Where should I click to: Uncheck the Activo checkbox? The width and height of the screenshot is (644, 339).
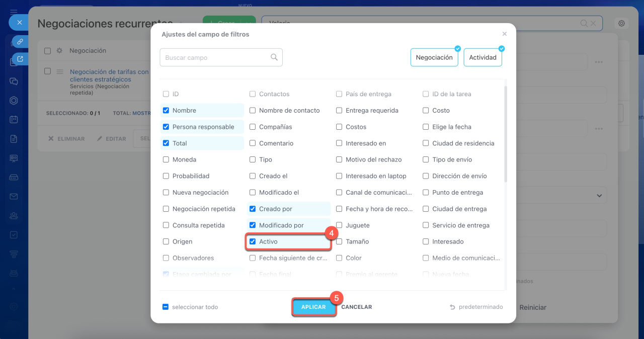click(x=253, y=241)
